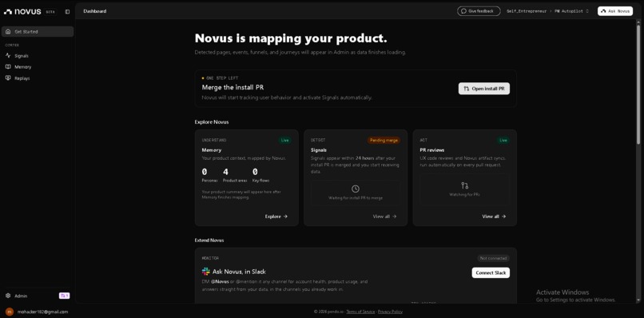This screenshot has width=644, height=318.
Task: Click the Live badge on PR reviews card
Action: tap(503, 140)
